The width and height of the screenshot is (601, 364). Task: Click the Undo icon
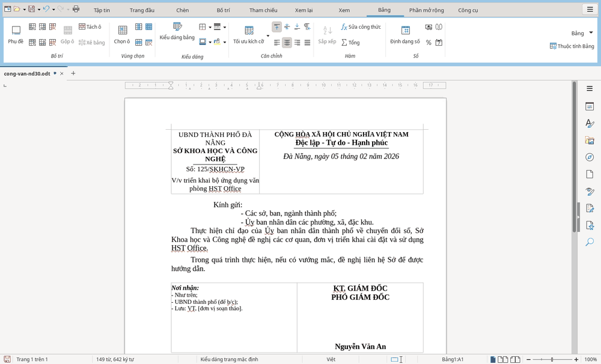pos(46,9)
